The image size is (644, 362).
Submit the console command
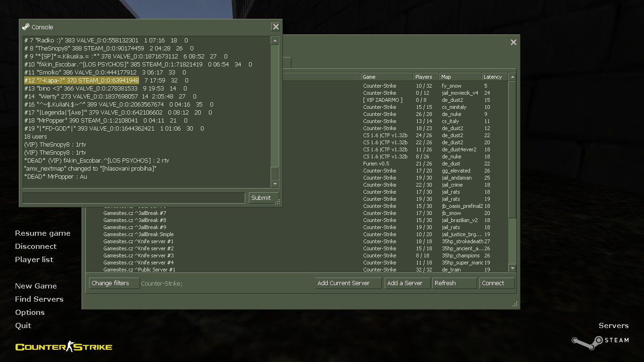[x=264, y=198]
